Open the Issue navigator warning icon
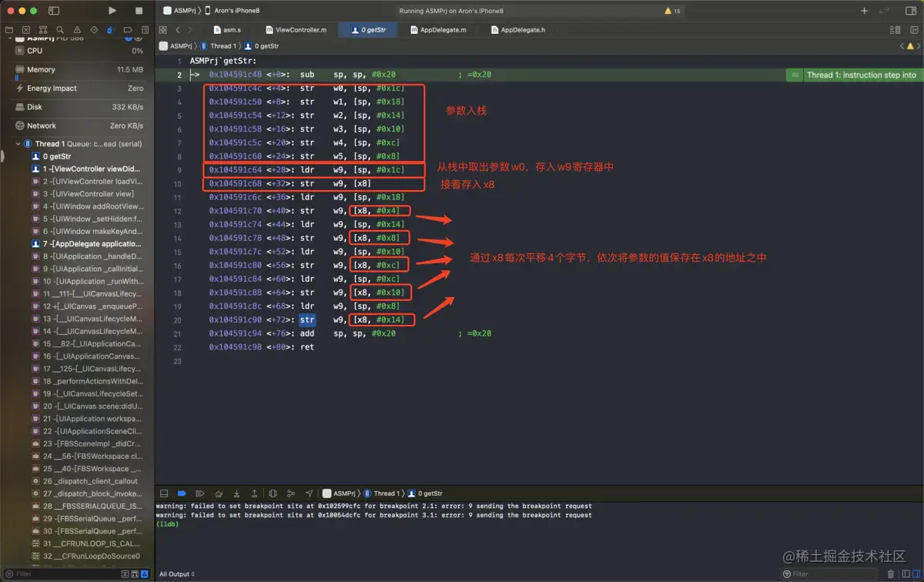924x582 pixels. [77, 30]
